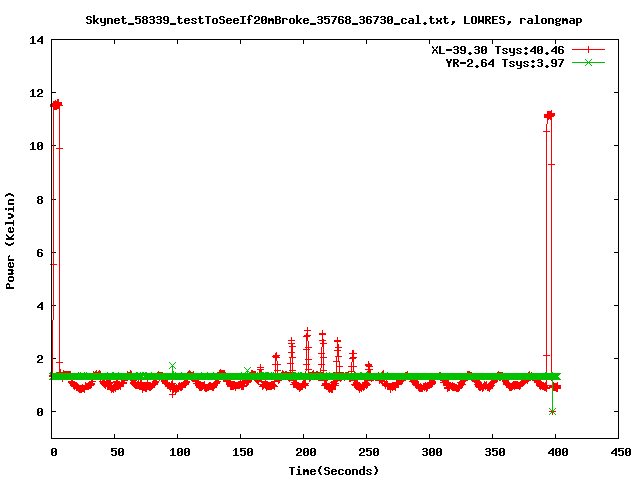Click the tallest red peak near 200 seconds
The height and width of the screenshot is (480, 640).
pos(307,331)
